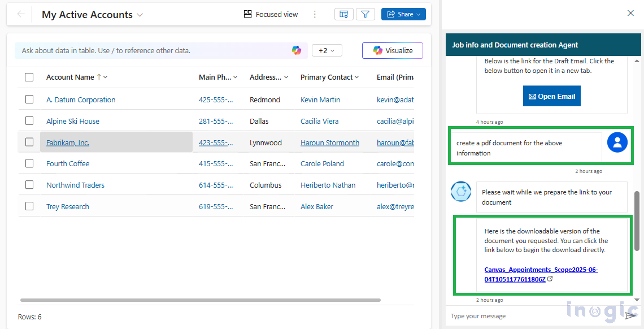The image size is (644, 329).
Task: Click the bot avatar icon in chat
Action: pyautogui.click(x=460, y=192)
